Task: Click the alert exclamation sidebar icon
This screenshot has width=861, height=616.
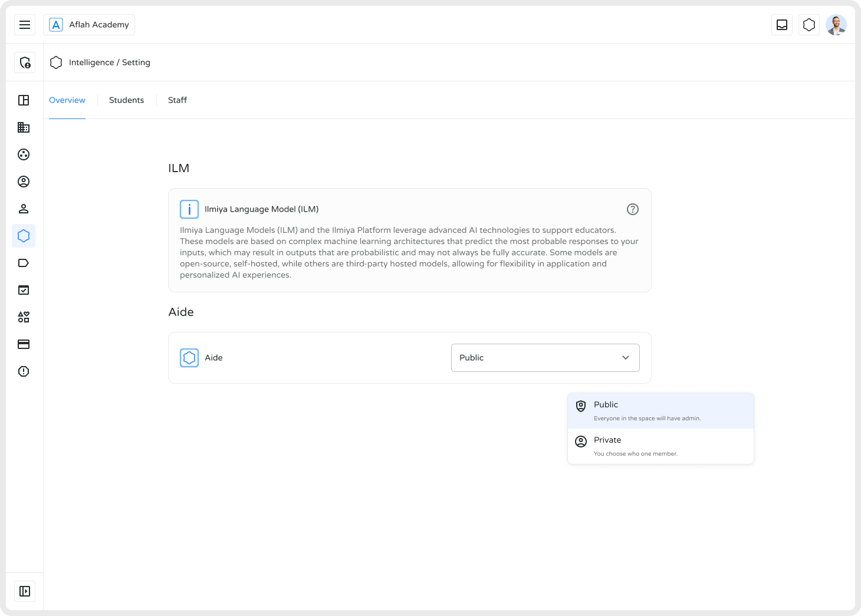Action: click(24, 371)
